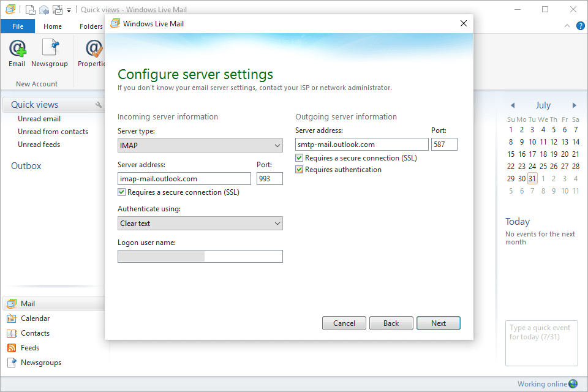
Task: Go to previous month in the calendar
Action: coord(513,105)
